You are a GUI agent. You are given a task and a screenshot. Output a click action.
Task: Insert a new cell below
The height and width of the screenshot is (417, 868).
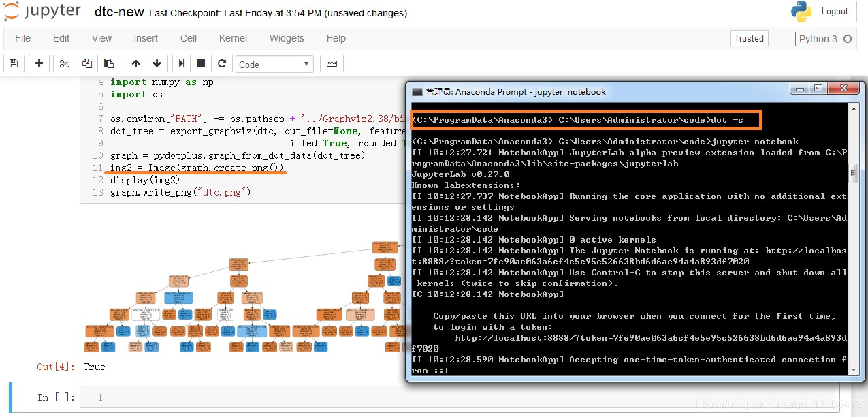[x=39, y=63]
